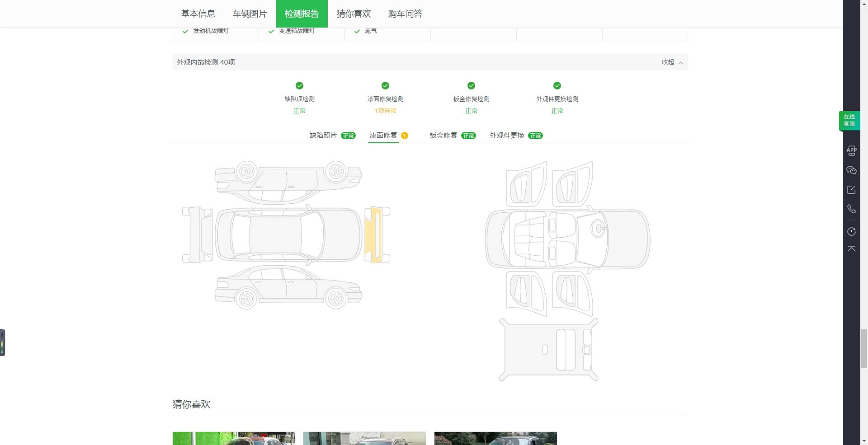Click the feedback edit icon in sidebar

[851, 190]
